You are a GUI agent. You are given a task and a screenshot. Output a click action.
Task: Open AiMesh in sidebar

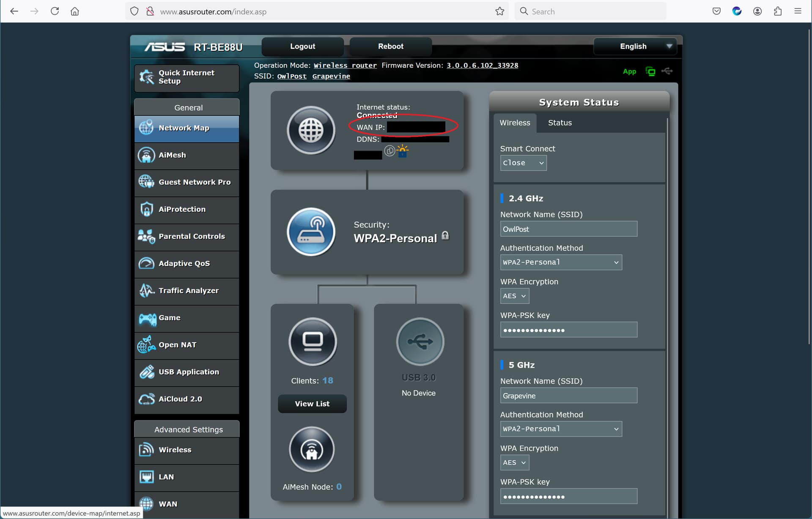click(x=187, y=155)
